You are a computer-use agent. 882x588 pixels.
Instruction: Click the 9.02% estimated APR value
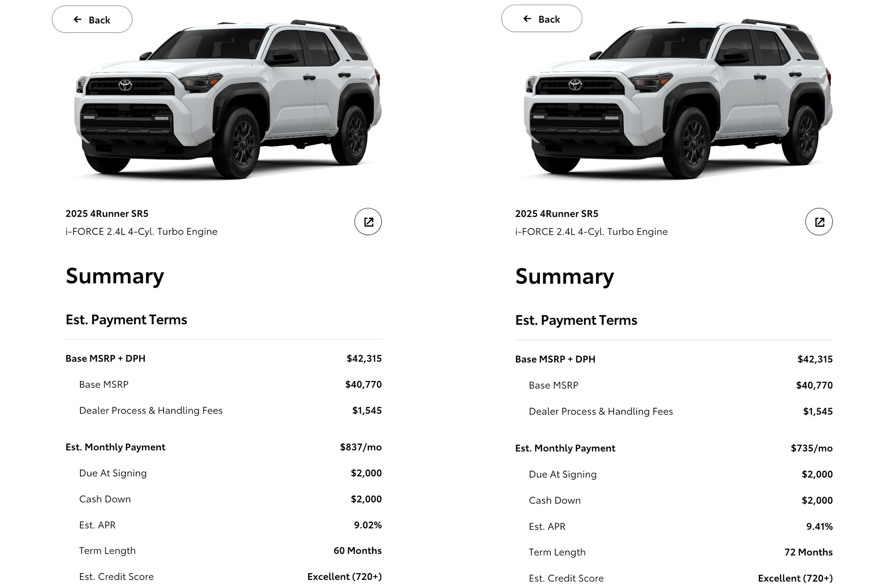[368, 525]
